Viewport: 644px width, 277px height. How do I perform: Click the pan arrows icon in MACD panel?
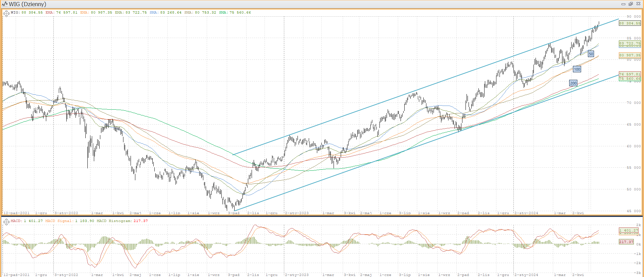[x=6, y=222]
